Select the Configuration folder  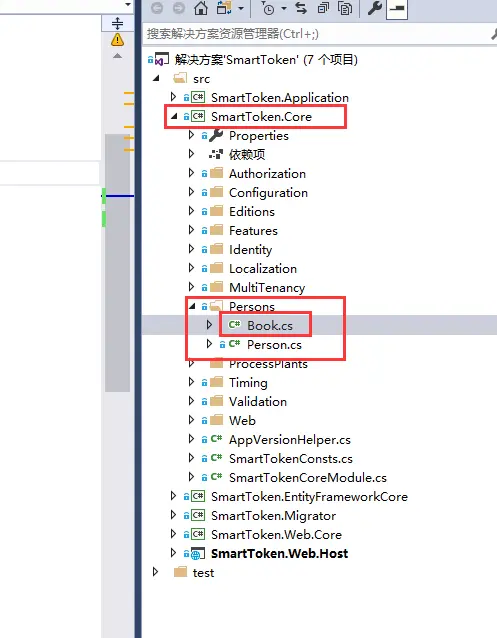coord(268,192)
